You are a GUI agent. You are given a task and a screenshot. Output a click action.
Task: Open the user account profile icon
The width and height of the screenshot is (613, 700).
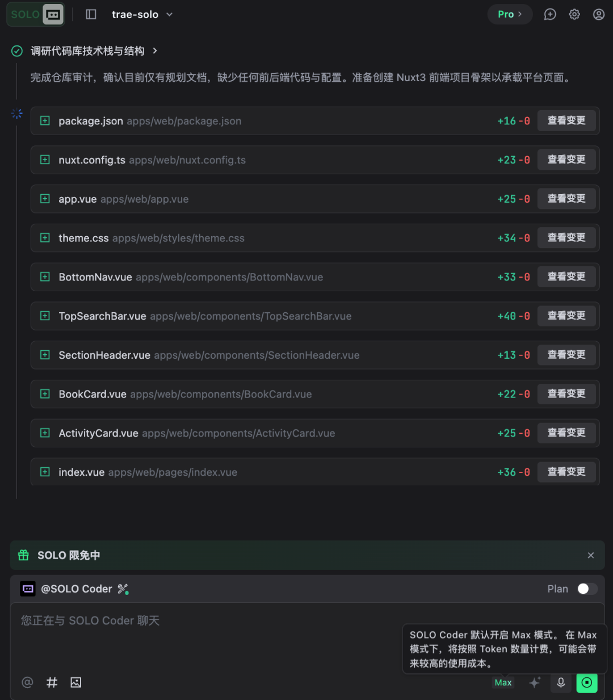[x=599, y=14]
